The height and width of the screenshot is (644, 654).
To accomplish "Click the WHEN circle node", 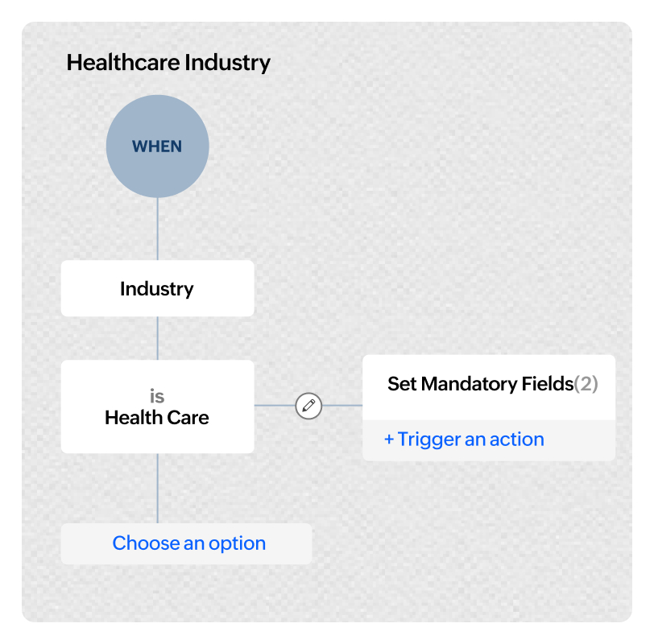I will pos(157,147).
